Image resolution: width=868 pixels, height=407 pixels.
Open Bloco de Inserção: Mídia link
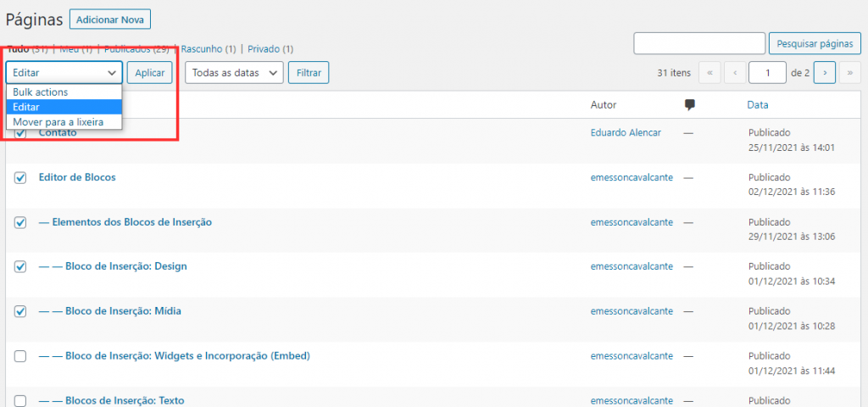click(x=110, y=311)
